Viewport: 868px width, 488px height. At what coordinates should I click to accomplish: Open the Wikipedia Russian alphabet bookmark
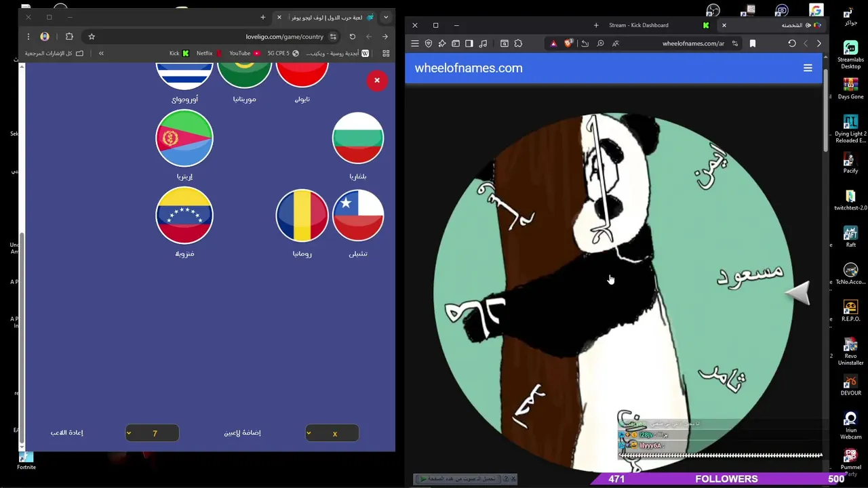click(x=337, y=53)
